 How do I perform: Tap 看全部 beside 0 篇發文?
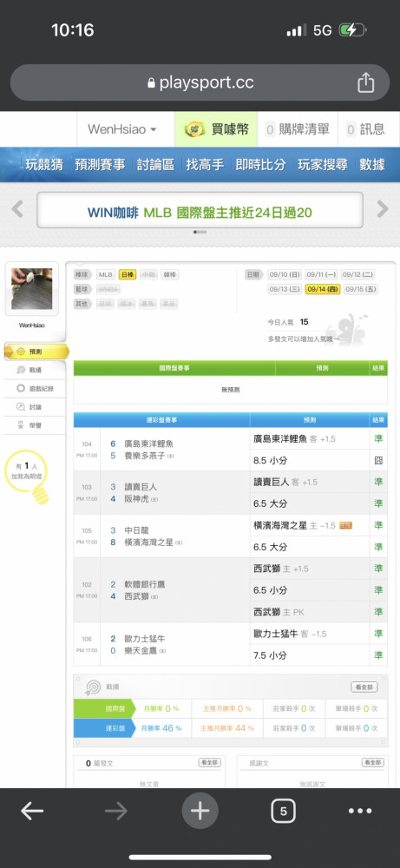click(210, 763)
